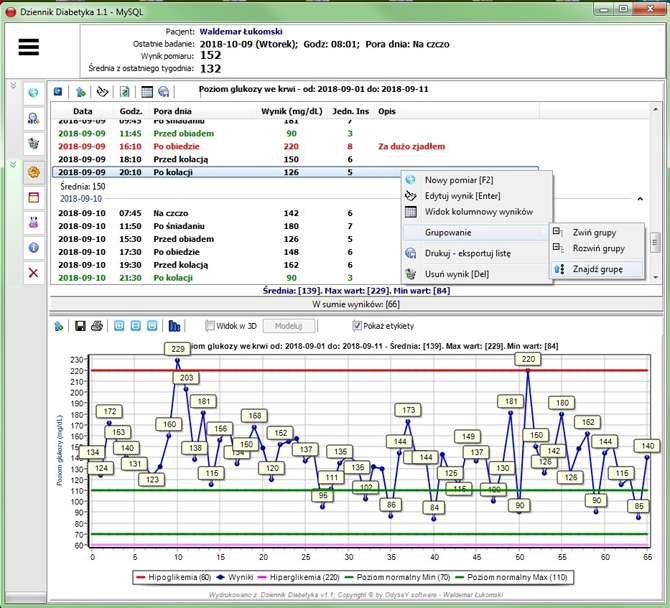This screenshot has width=670, height=608.
Task: Choose Usuń wynik [Del] from context menu
Action: point(477,274)
